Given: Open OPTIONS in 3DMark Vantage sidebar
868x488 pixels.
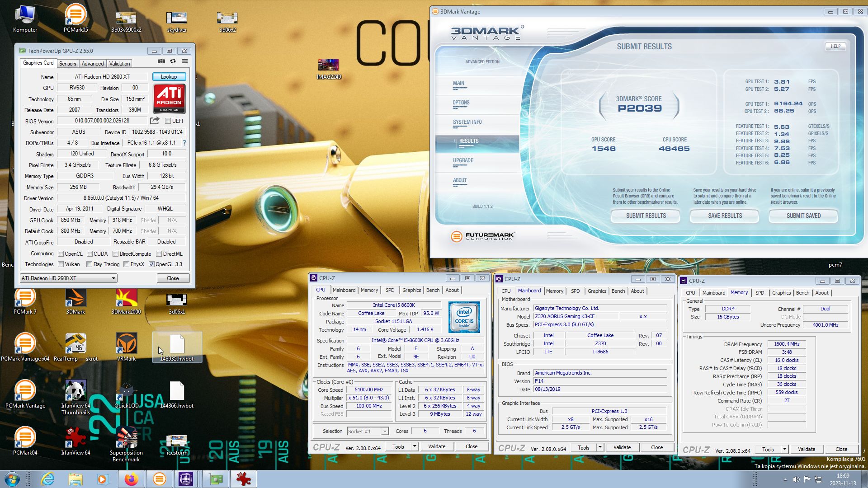Looking at the screenshot, I should [x=461, y=103].
